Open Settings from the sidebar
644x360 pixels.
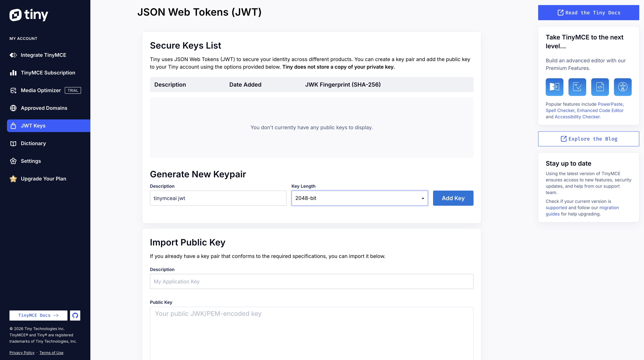pos(31,161)
